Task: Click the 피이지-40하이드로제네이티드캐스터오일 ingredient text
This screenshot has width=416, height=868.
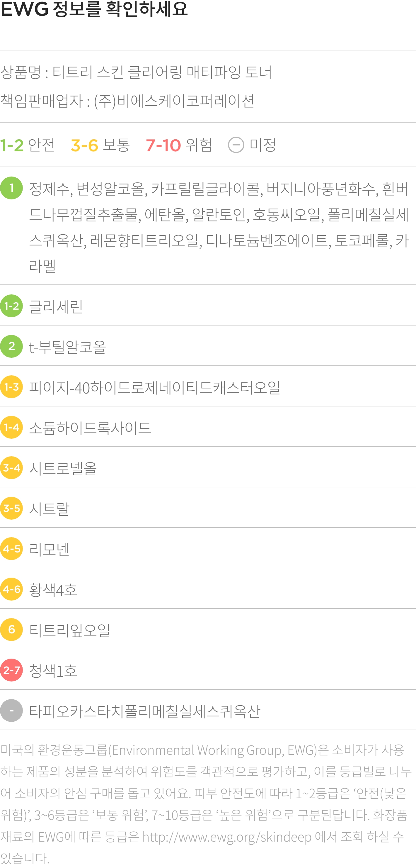Action: click(x=155, y=387)
